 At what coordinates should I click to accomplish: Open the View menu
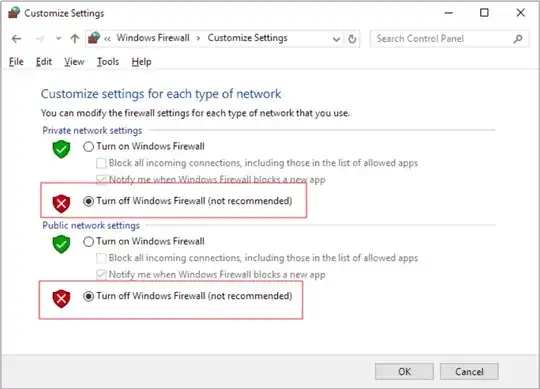point(74,62)
